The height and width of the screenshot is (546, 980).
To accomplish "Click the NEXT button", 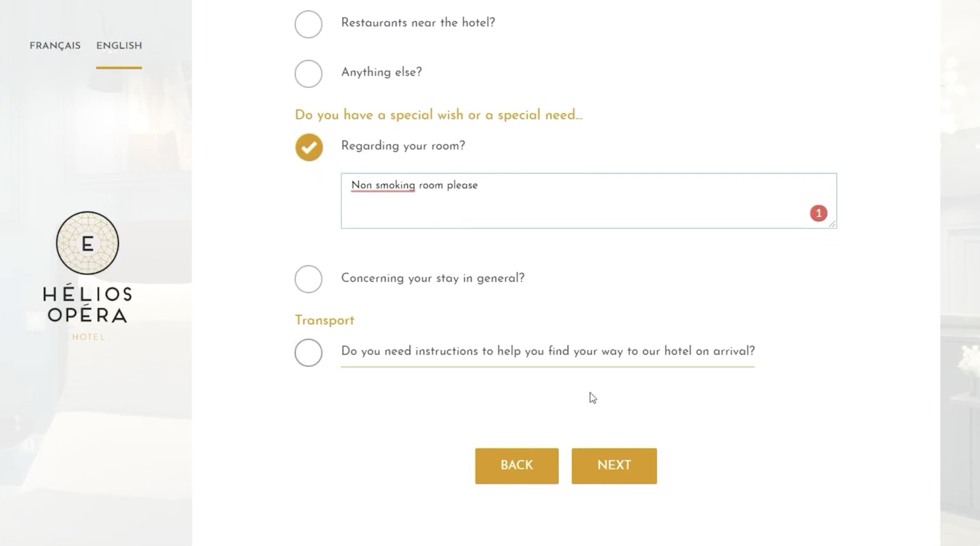I will click(614, 465).
